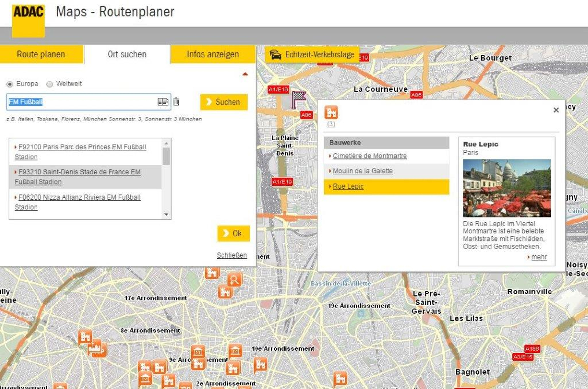The height and width of the screenshot is (389, 588).
Task: Open museum marker left of 10e Arrondissement label
Action: pyautogui.click(x=235, y=351)
